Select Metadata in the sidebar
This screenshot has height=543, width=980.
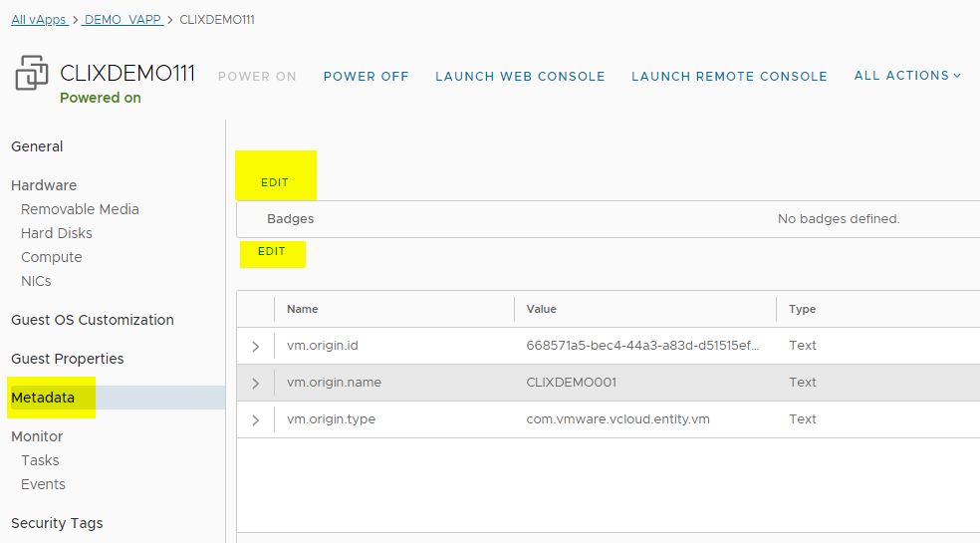43,398
